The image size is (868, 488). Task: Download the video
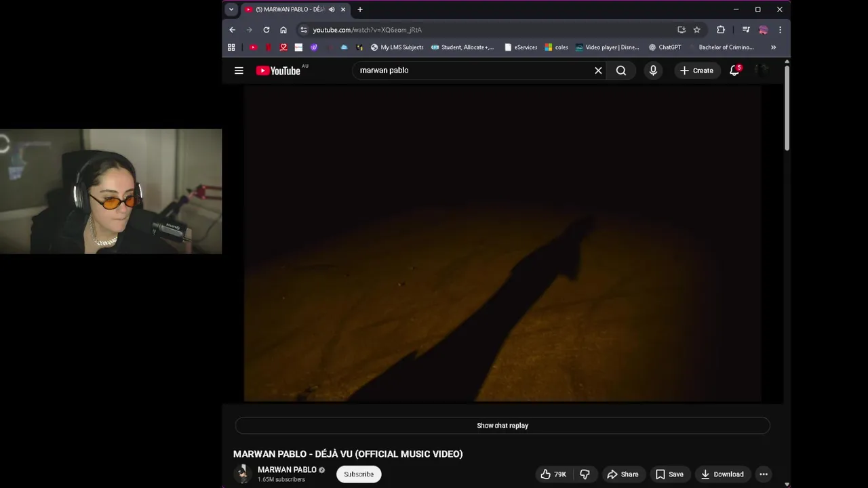722,474
